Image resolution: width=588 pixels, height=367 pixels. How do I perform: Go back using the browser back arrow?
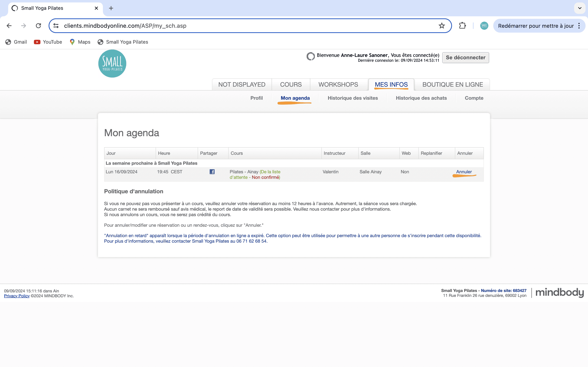(9, 26)
